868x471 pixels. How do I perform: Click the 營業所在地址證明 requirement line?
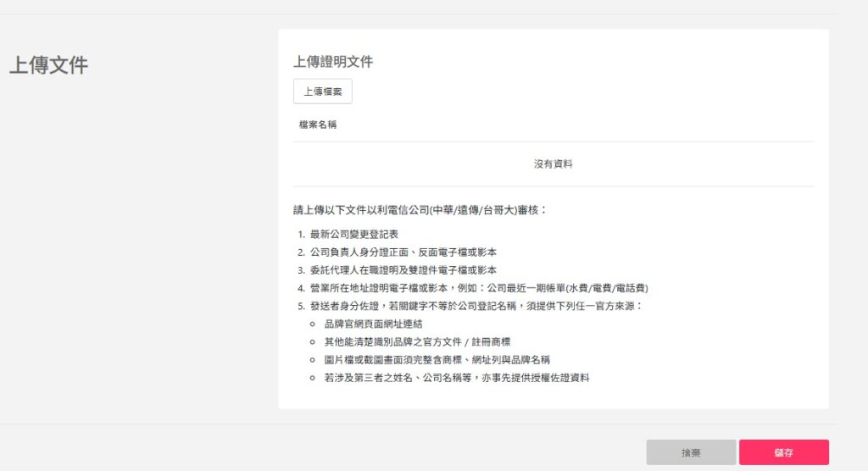click(479, 288)
